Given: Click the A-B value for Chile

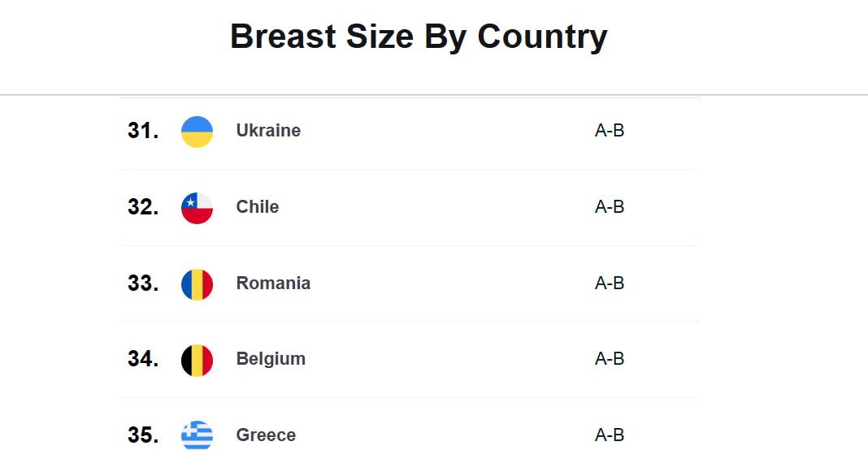Looking at the screenshot, I should (610, 207).
